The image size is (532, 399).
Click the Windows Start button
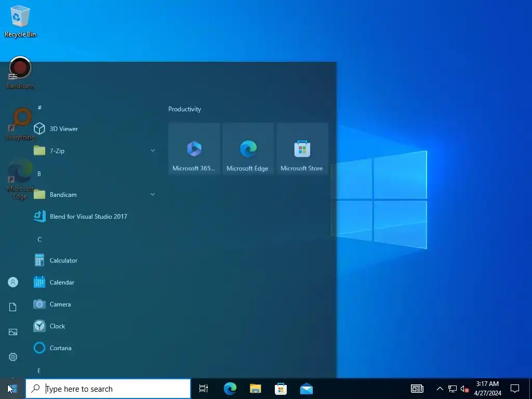click(x=12, y=389)
